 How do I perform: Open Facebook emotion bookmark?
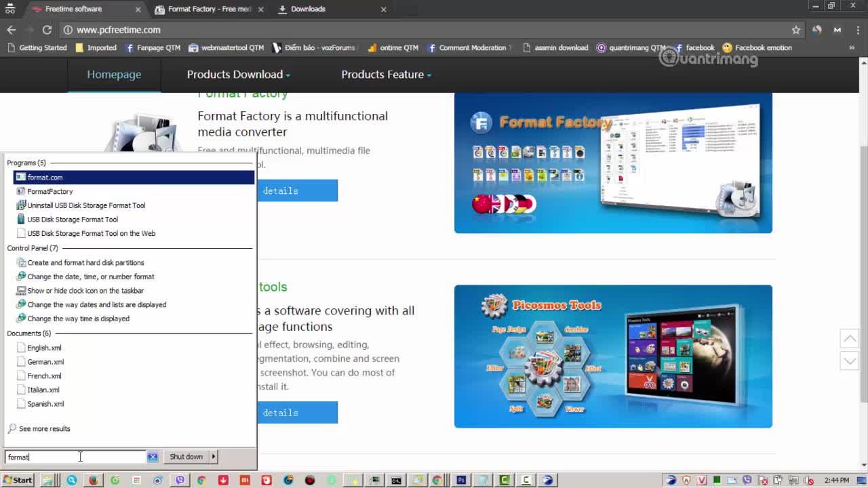(757, 47)
